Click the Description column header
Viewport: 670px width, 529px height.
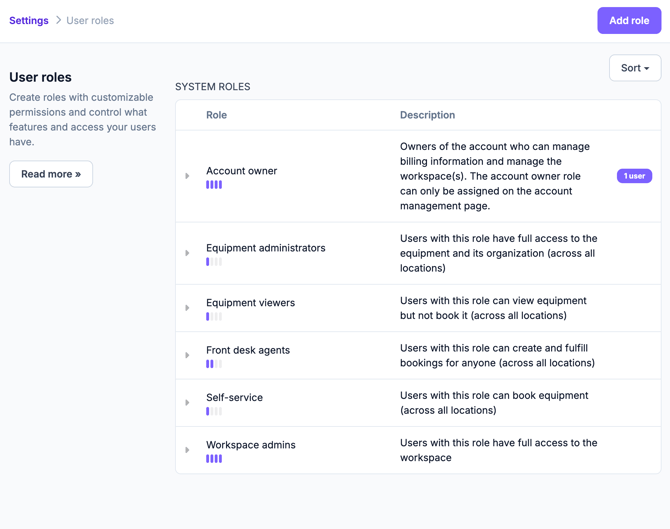coord(427,115)
